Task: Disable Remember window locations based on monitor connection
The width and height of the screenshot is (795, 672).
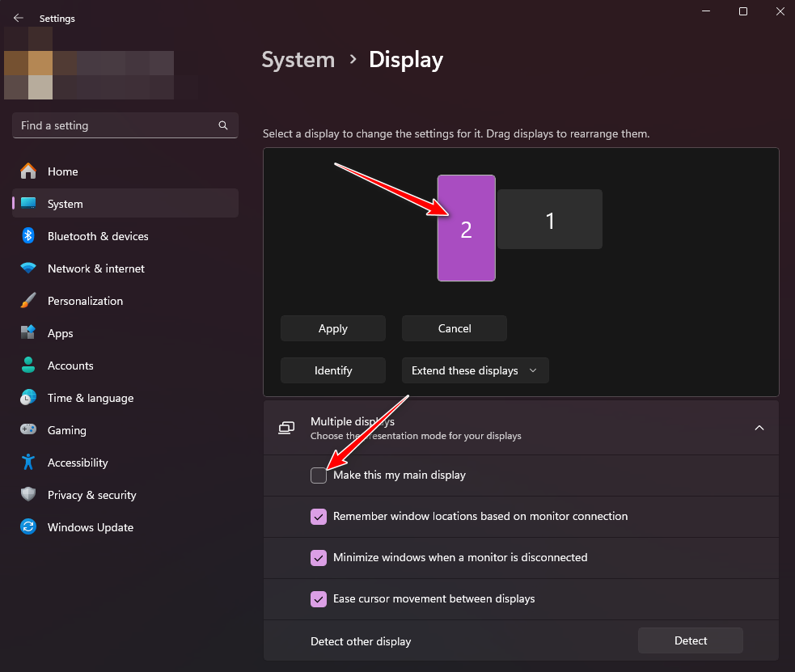Action: click(x=319, y=517)
